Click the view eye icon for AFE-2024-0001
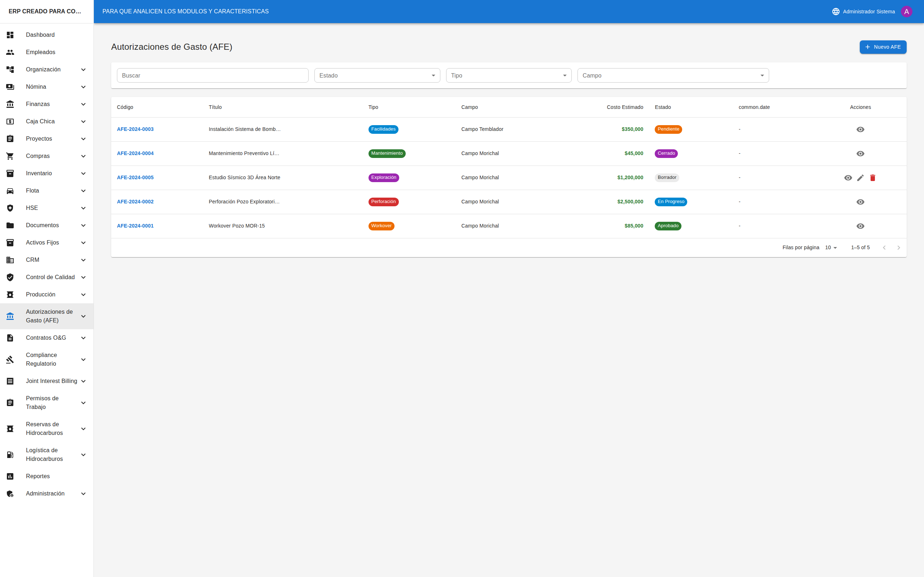Image resolution: width=924 pixels, height=577 pixels. (x=860, y=226)
